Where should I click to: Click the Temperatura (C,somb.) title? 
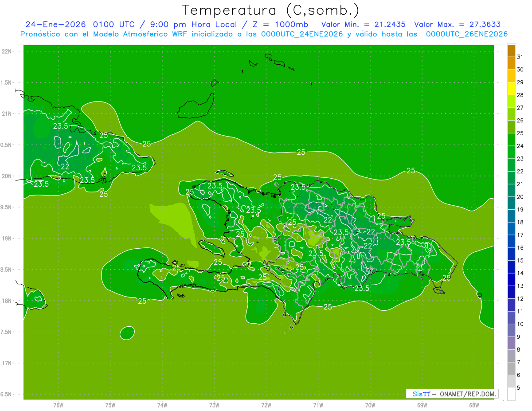(x=270, y=10)
